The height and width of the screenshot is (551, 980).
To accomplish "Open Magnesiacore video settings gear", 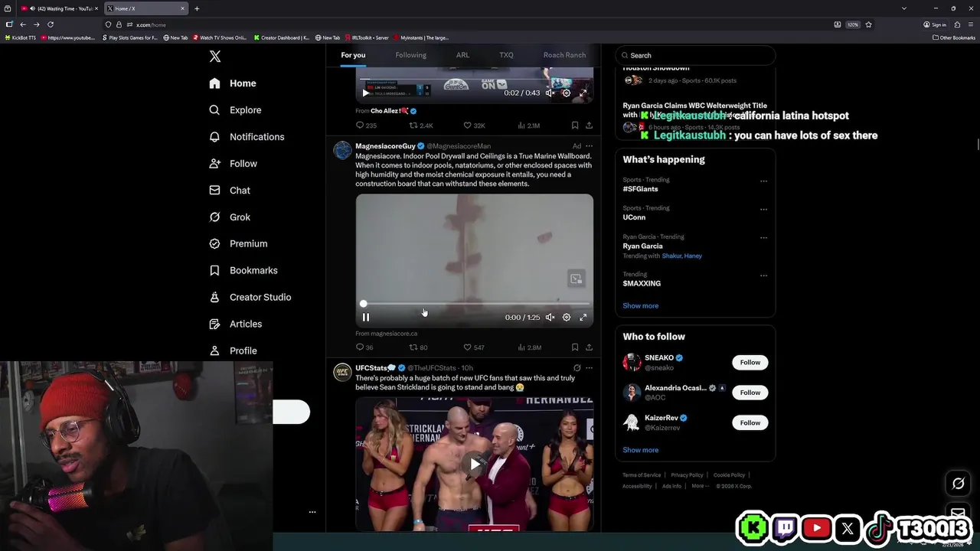I will [567, 318].
